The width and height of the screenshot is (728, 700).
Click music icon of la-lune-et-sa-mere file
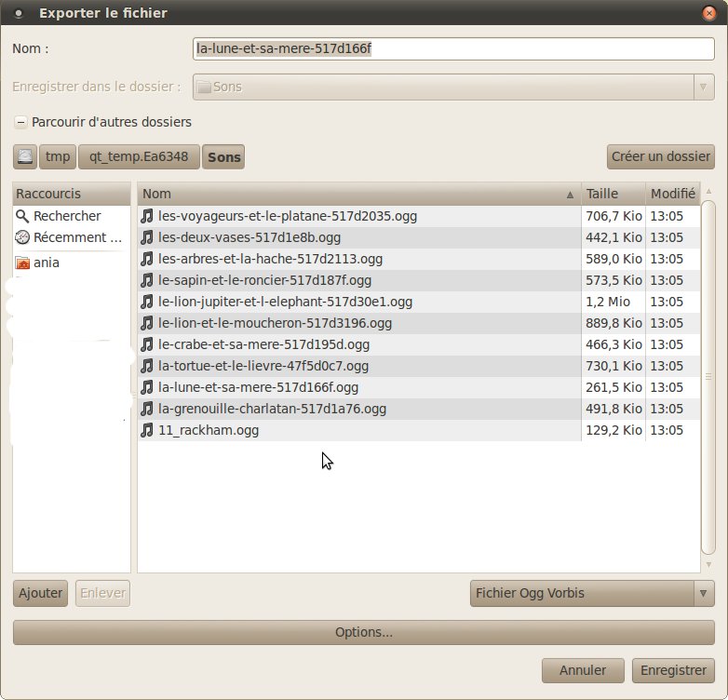click(x=147, y=387)
